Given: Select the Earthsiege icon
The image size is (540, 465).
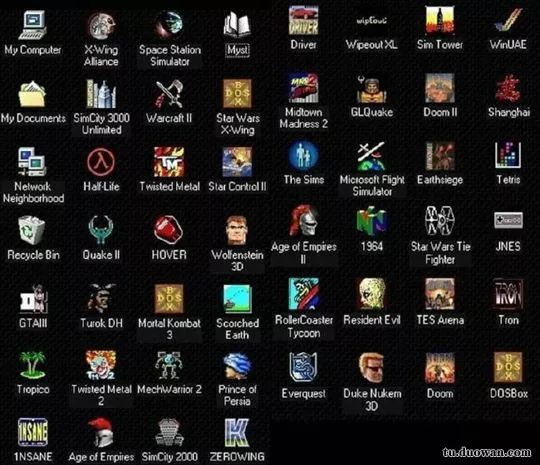Looking at the screenshot, I should pos(440,156).
